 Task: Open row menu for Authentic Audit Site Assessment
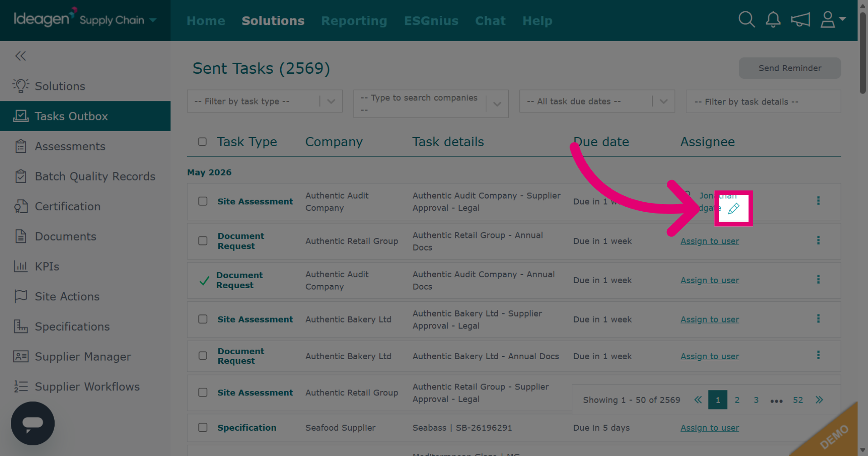(x=818, y=200)
